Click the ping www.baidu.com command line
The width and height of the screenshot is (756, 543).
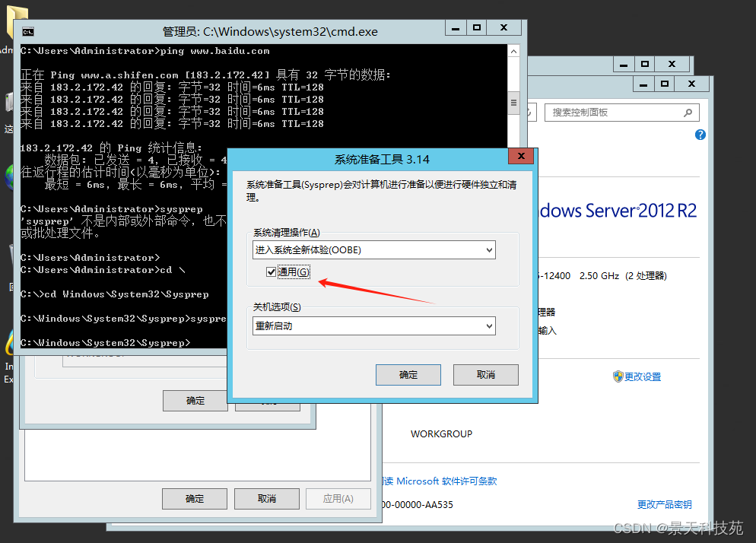coord(145,51)
